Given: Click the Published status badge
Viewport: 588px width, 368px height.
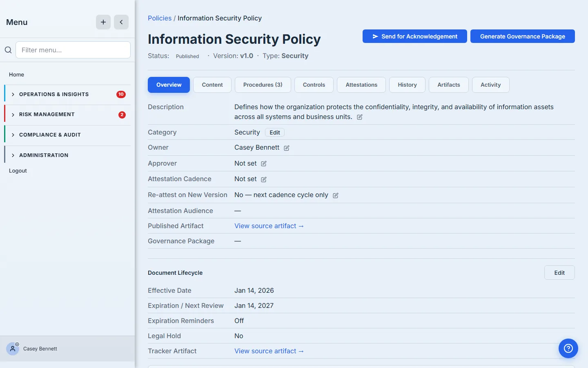Looking at the screenshot, I should pos(187,56).
